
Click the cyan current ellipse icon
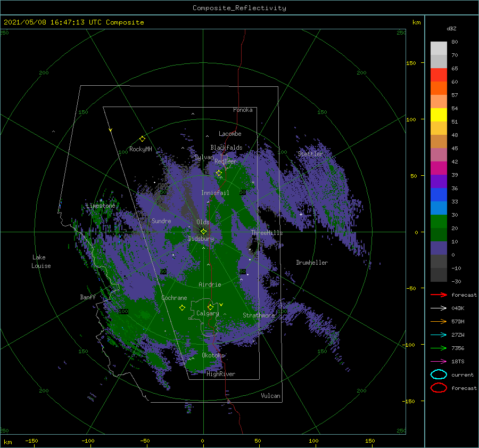(x=439, y=374)
